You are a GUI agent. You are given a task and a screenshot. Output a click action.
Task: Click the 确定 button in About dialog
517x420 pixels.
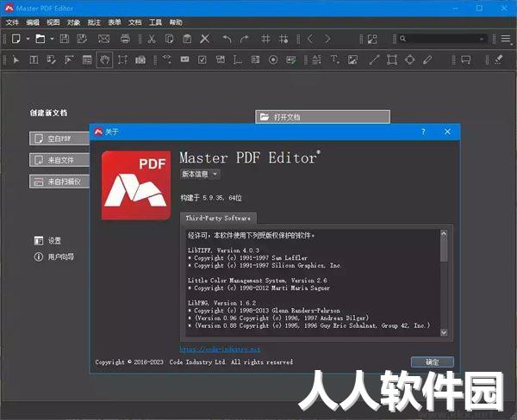pyautogui.click(x=433, y=362)
